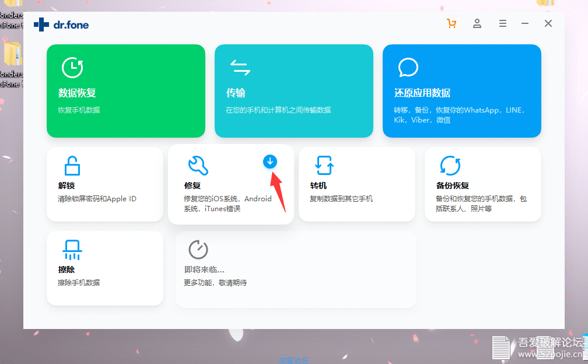Click the description mentioning WhatsApp, LINE
The image size is (588, 364).
[460, 115]
